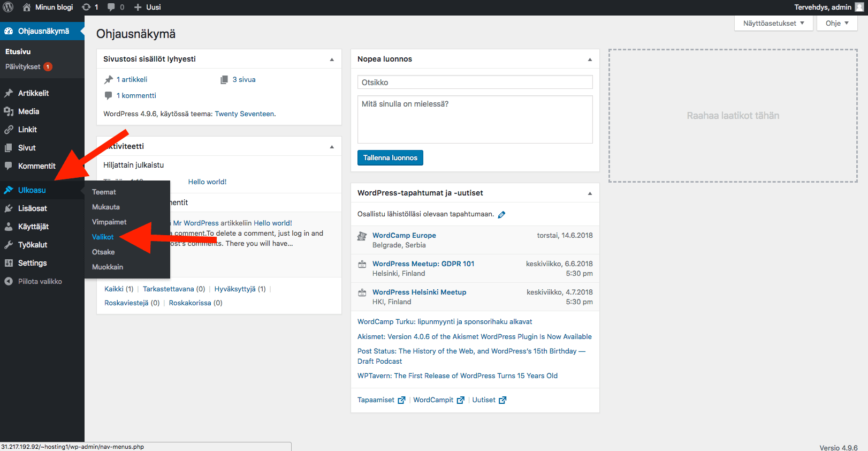Click the external link icon after WordCampit
The width and height of the screenshot is (868, 451).
460,400
